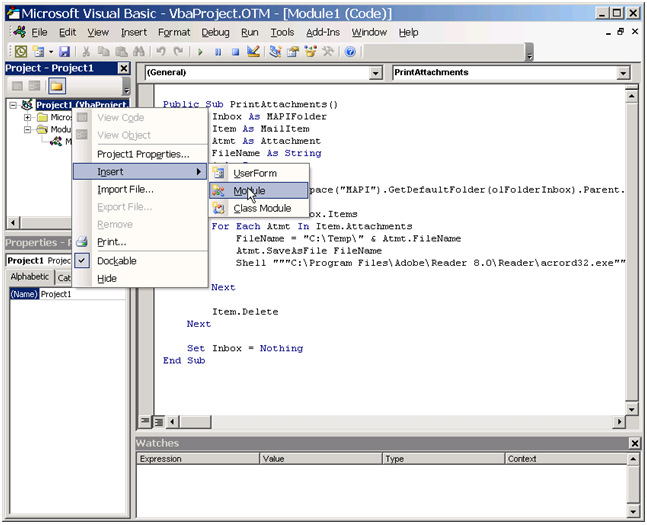Click Hide in the context menu

[x=140, y=279]
